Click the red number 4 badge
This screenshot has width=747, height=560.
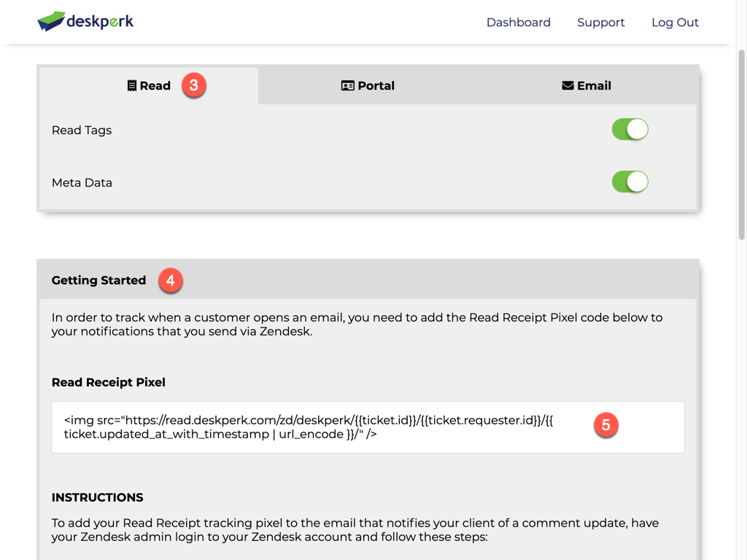171,280
